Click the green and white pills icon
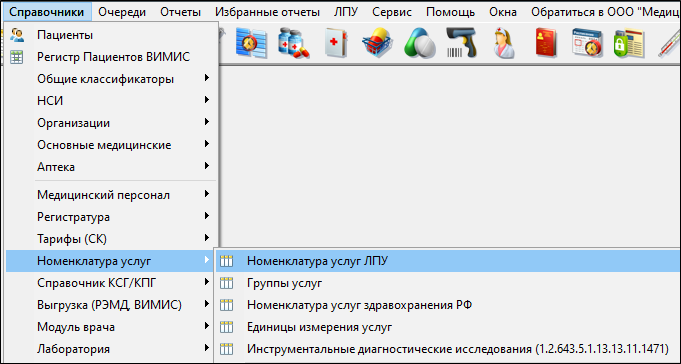Screen dimensions: 681x364 coord(420,43)
